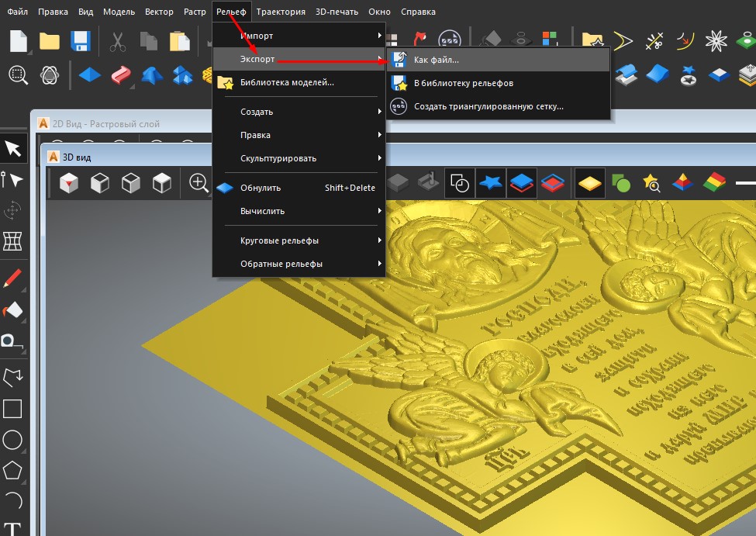Open the Файл menu

coord(17,12)
